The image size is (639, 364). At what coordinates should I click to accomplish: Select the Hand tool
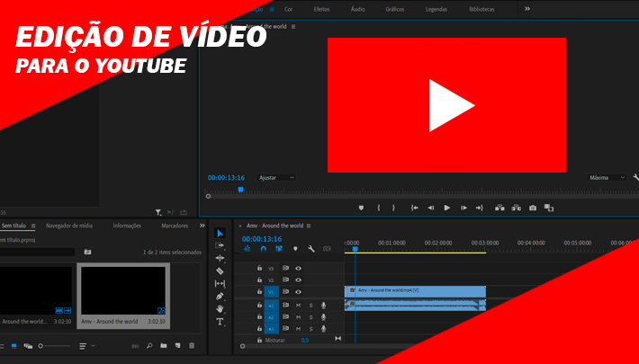coord(220,308)
